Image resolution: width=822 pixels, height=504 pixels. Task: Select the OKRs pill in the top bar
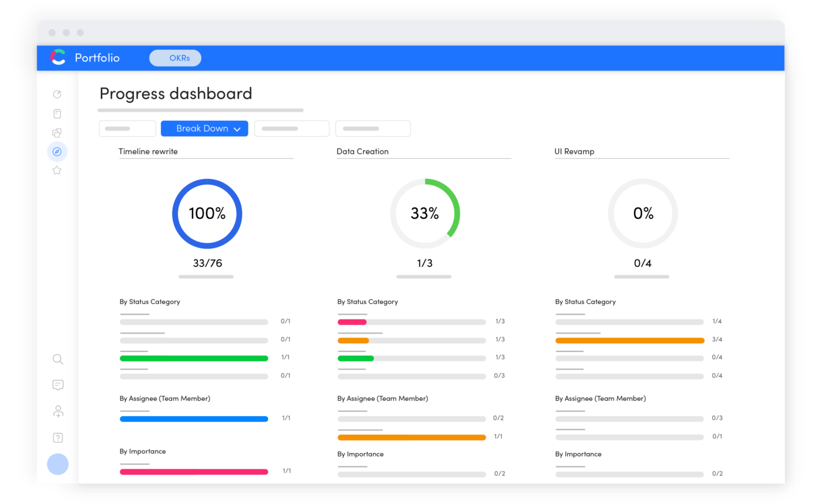pos(175,58)
